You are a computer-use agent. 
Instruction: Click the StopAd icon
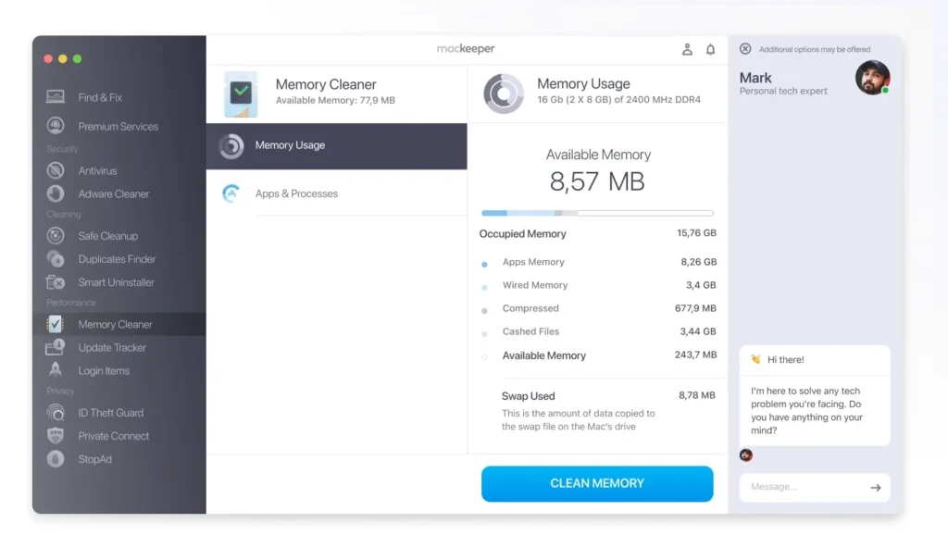[56, 459]
